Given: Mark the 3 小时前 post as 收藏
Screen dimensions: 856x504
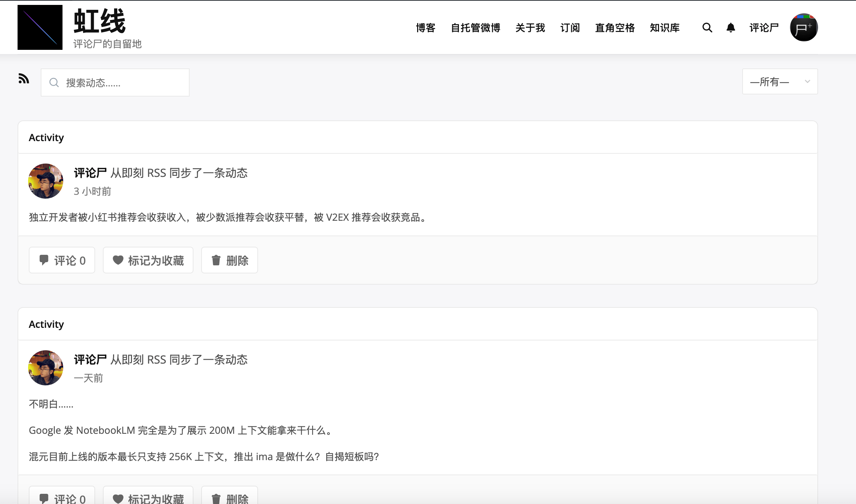Looking at the screenshot, I should pyautogui.click(x=148, y=260).
